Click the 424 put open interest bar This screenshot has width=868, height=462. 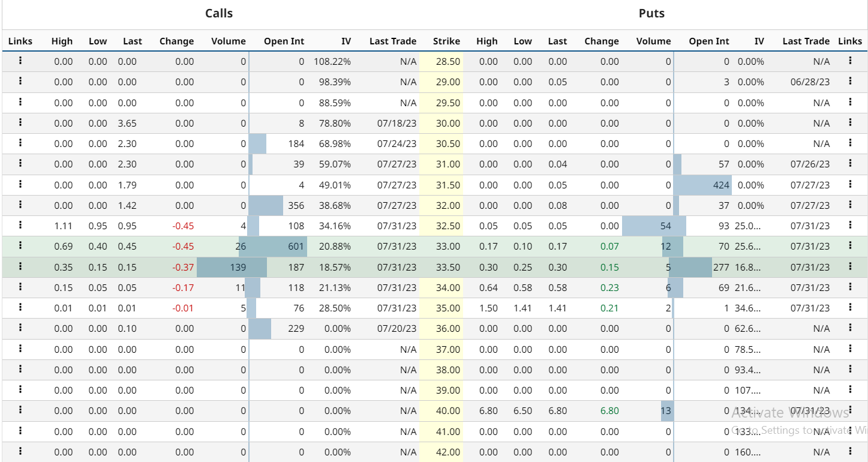click(702, 185)
